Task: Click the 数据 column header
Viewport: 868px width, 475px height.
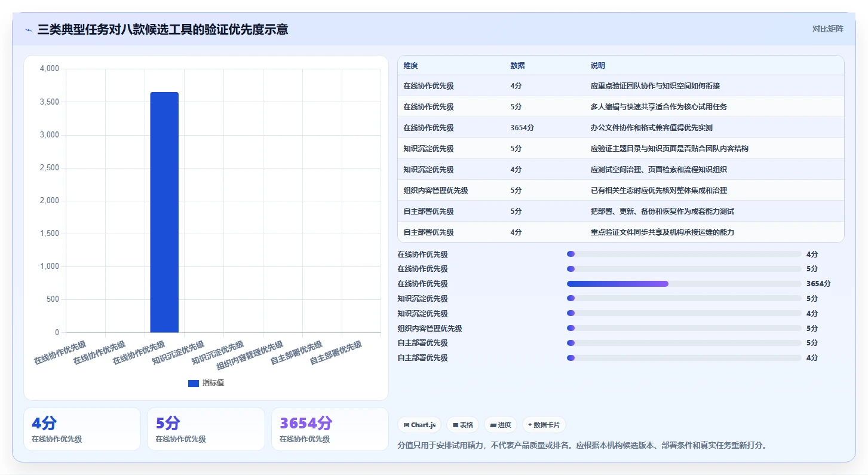Action: [518, 66]
